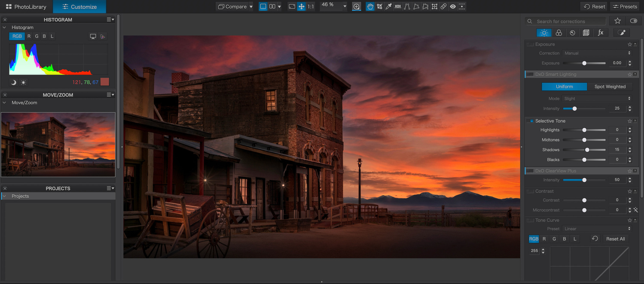Viewport: 644px width, 284px height.
Task: Click the Red-eye correction eye icon
Action: click(453, 6)
